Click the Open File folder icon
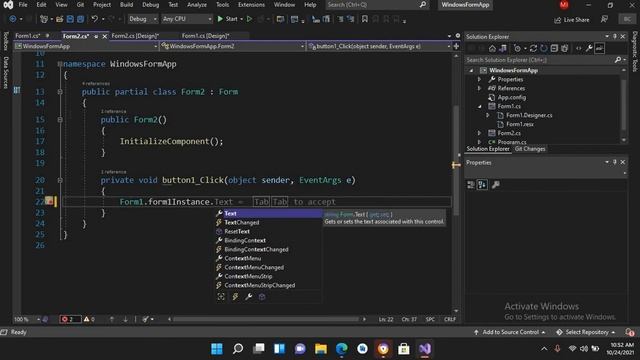Screen dimensions: 640x360 [x=60, y=19]
